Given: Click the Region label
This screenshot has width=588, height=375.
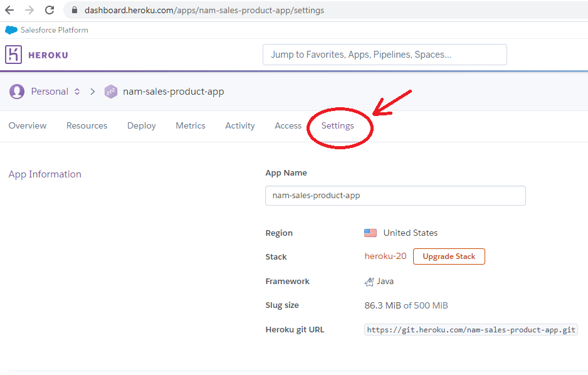Looking at the screenshot, I should [x=279, y=233].
